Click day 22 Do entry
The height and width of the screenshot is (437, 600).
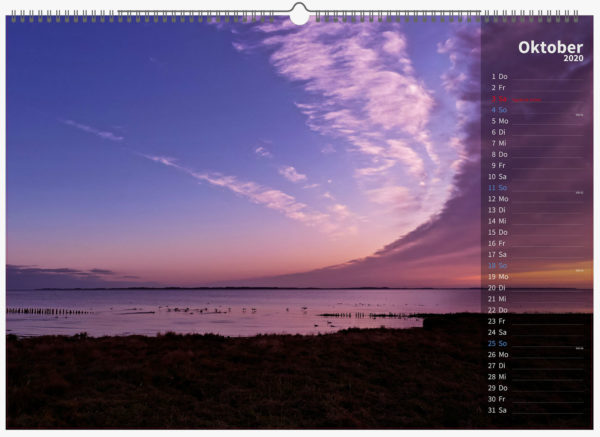coord(498,310)
